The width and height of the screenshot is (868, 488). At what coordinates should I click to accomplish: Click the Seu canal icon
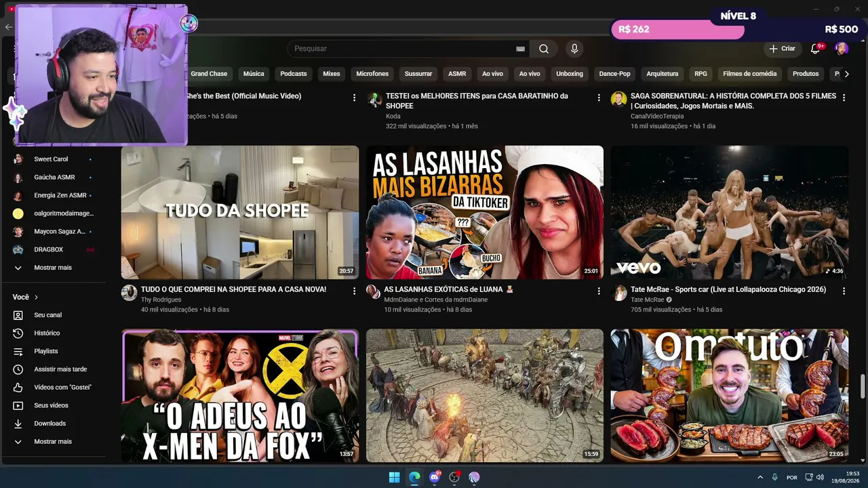(18, 315)
